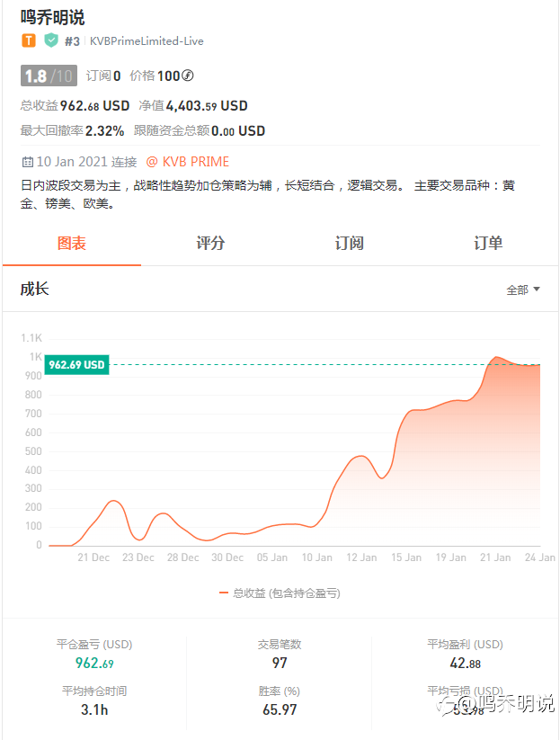Image resolution: width=560 pixels, height=740 pixels.
Task: Click the dropdown arrow next to 全部
Action: point(536,289)
